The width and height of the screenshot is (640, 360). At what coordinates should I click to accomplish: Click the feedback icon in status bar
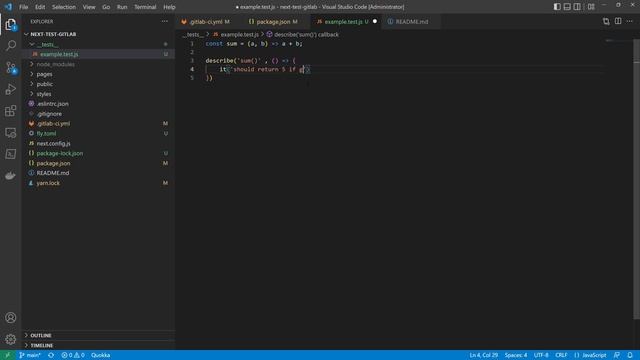tap(617, 355)
